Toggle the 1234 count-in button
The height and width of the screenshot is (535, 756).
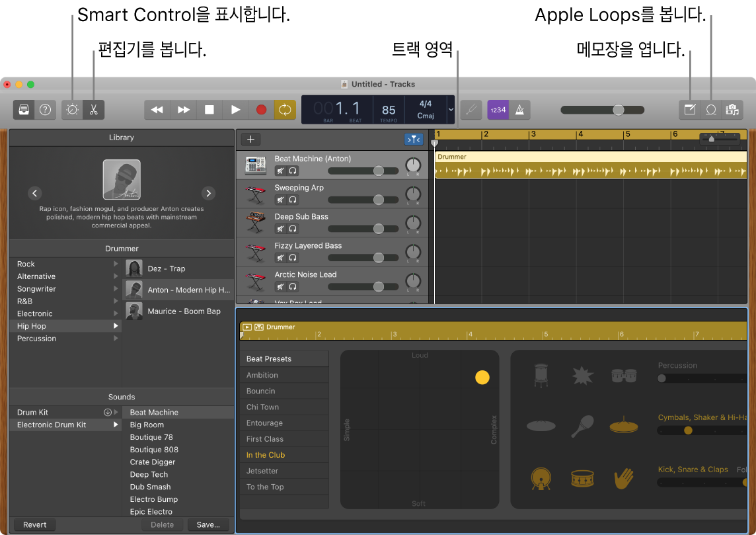pos(498,109)
